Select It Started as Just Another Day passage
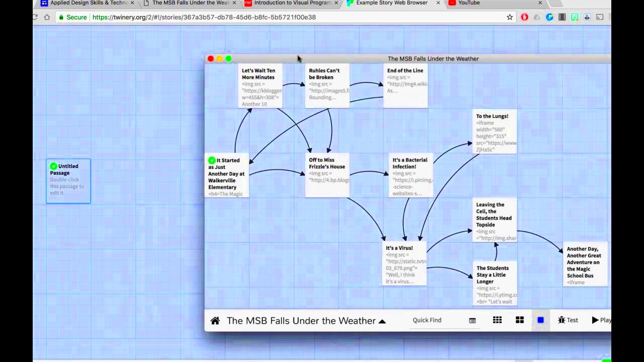Screen dimensions: 644x362 (227, 175)
